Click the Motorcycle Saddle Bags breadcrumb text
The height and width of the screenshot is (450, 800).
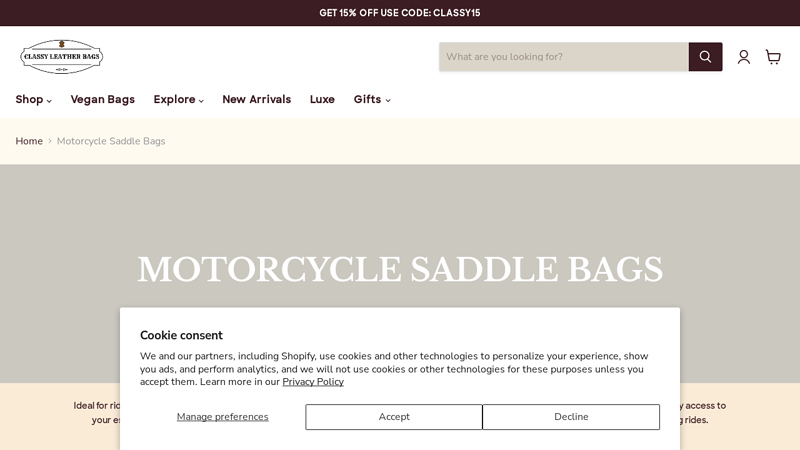pyautogui.click(x=111, y=141)
